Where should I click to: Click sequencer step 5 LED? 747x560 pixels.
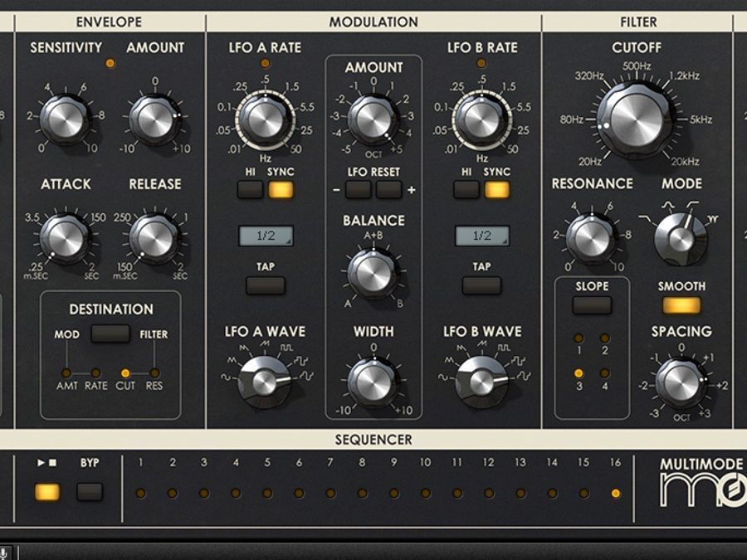click(267, 493)
